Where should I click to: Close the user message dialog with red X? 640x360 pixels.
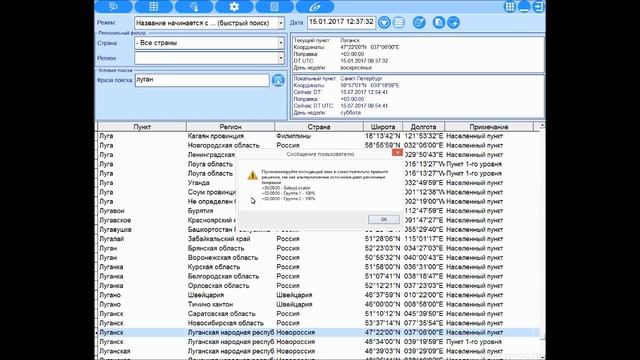point(397,152)
